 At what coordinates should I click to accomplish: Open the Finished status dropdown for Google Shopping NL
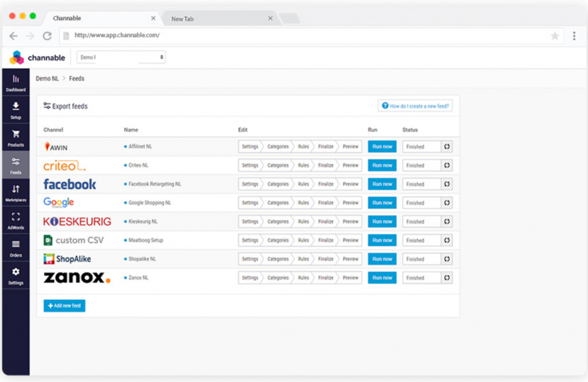tap(420, 203)
